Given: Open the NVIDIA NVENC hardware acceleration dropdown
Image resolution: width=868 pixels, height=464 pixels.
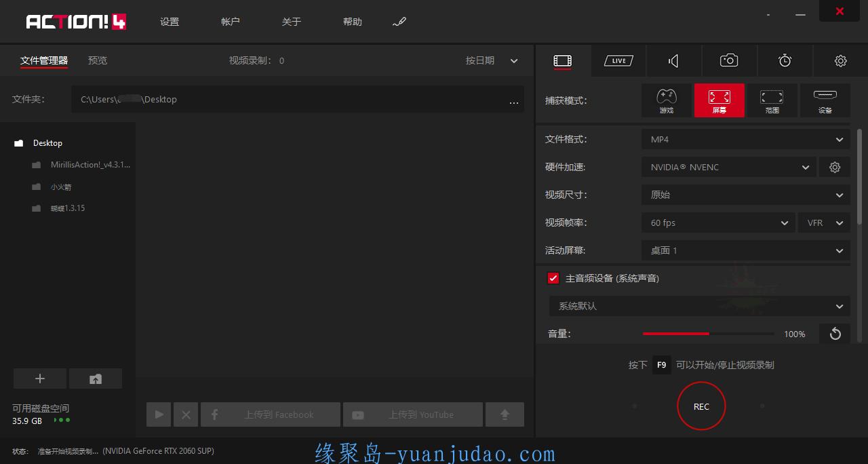Looking at the screenshot, I should tap(729, 167).
